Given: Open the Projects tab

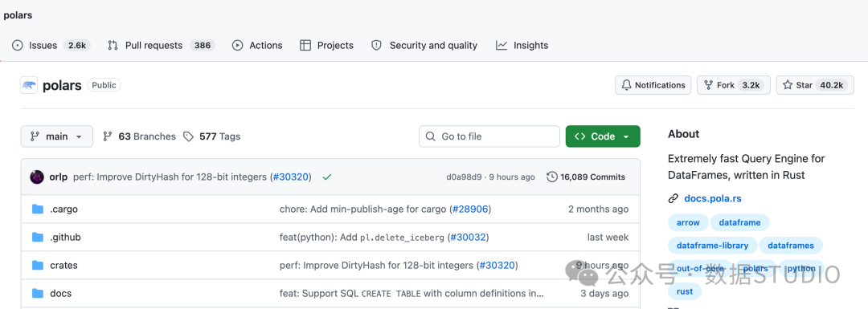Looking at the screenshot, I should coord(326,45).
